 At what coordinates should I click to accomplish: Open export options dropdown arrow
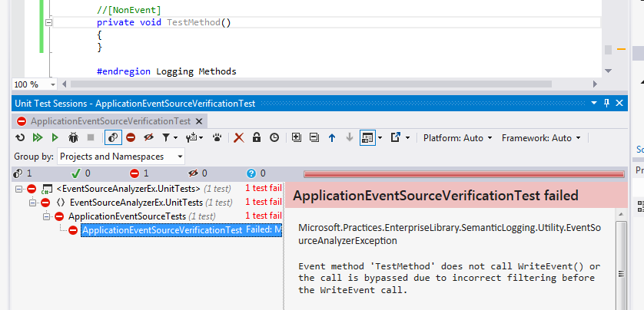pyautogui.click(x=407, y=138)
